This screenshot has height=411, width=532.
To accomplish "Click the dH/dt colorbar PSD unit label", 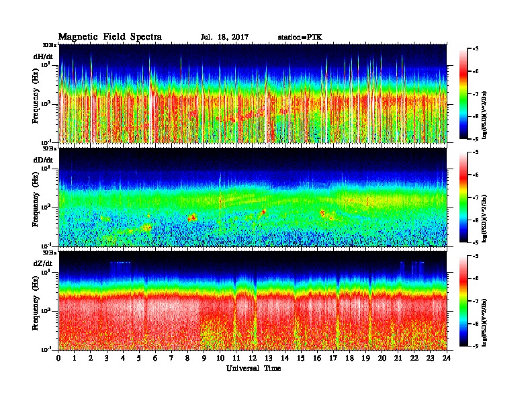I will pyautogui.click(x=485, y=115).
